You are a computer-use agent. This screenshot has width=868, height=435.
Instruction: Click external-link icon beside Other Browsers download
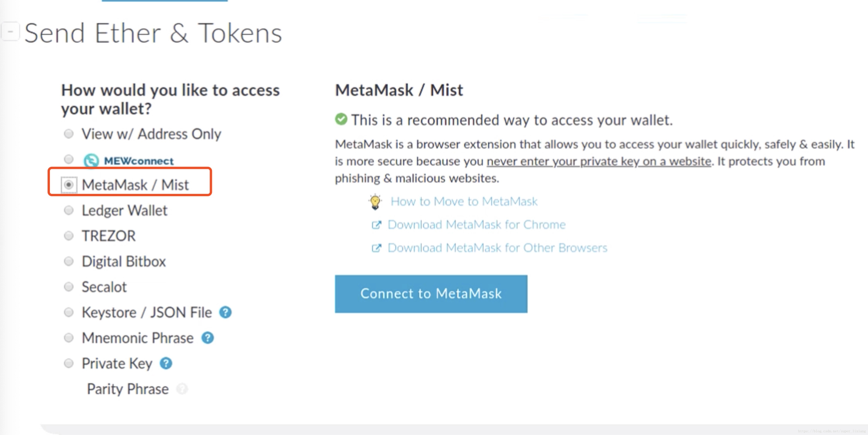(x=376, y=248)
